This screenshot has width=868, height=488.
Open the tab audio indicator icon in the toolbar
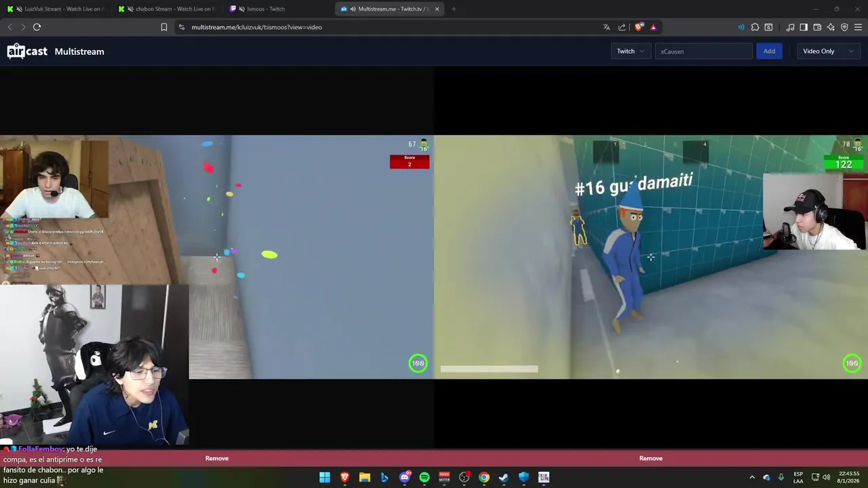[x=741, y=27]
